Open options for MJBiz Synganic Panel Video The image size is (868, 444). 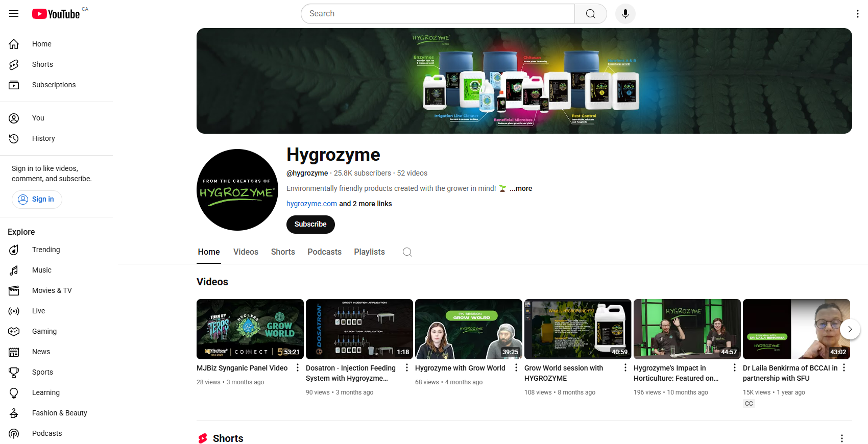[x=298, y=368]
